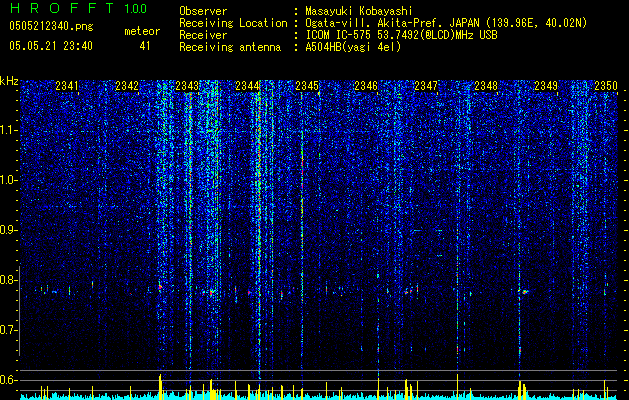
Task: Click the 2349 time marker
Action: coord(546,85)
